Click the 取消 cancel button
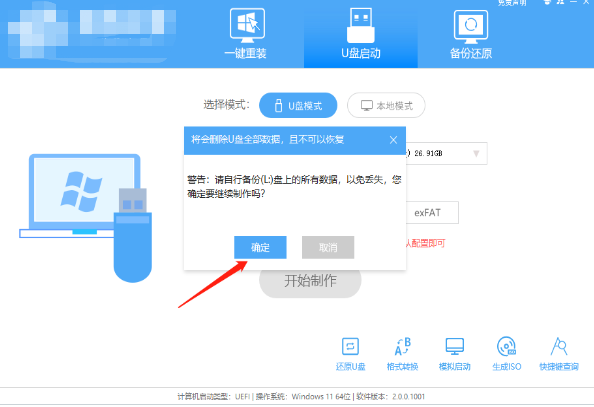This screenshot has width=594, height=407. coord(328,247)
